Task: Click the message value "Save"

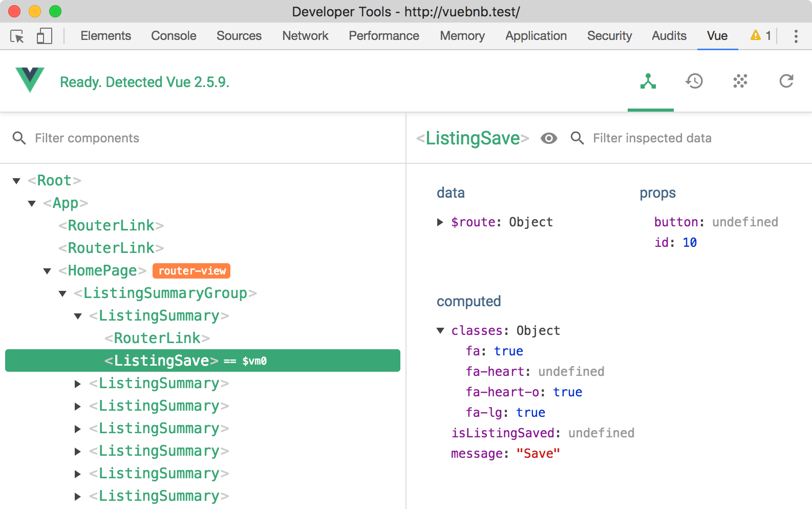Action: point(538,454)
